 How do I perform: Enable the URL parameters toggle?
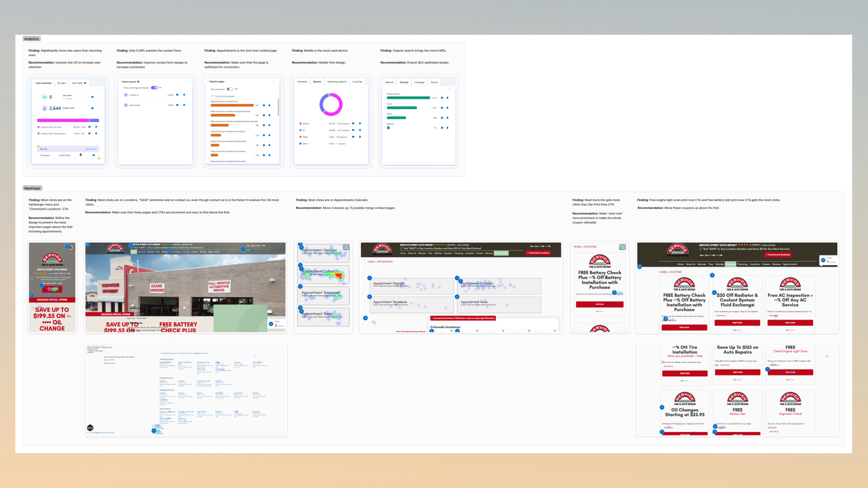230,89
